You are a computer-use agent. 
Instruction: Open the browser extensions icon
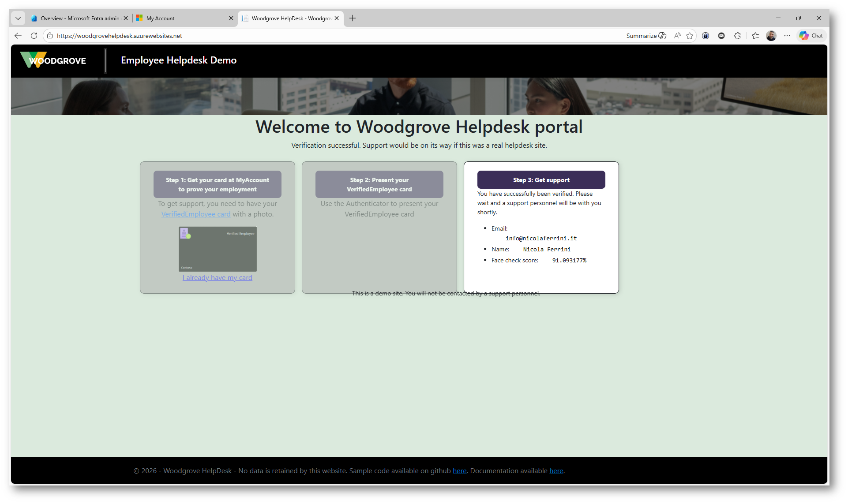click(x=737, y=36)
